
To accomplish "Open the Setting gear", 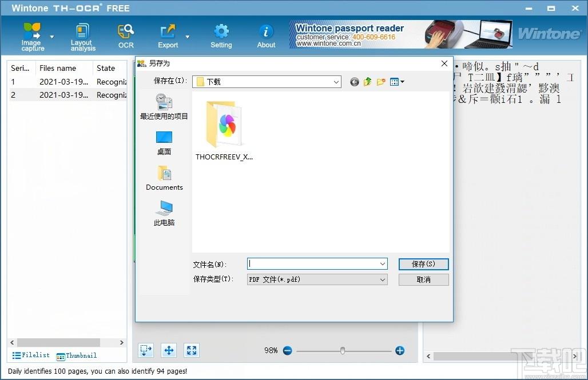I will [x=221, y=37].
